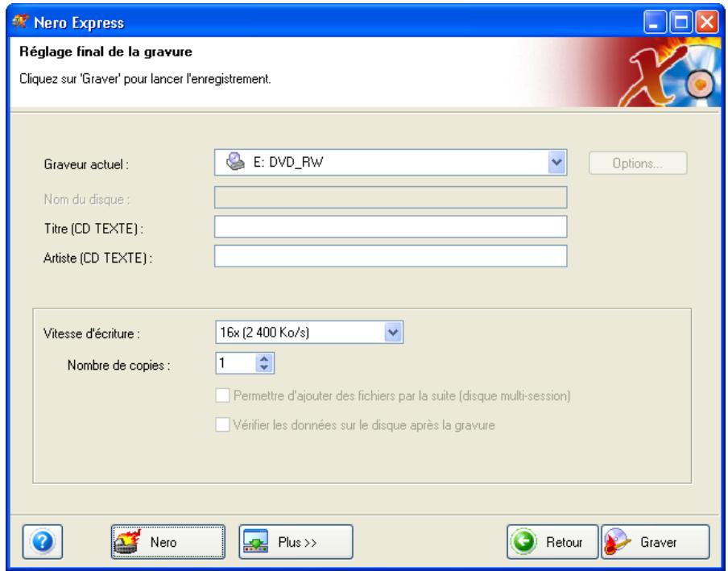Click the 'Réglage final de la gravure' heading
The width and height of the screenshot is (728, 571).
click(x=105, y=52)
